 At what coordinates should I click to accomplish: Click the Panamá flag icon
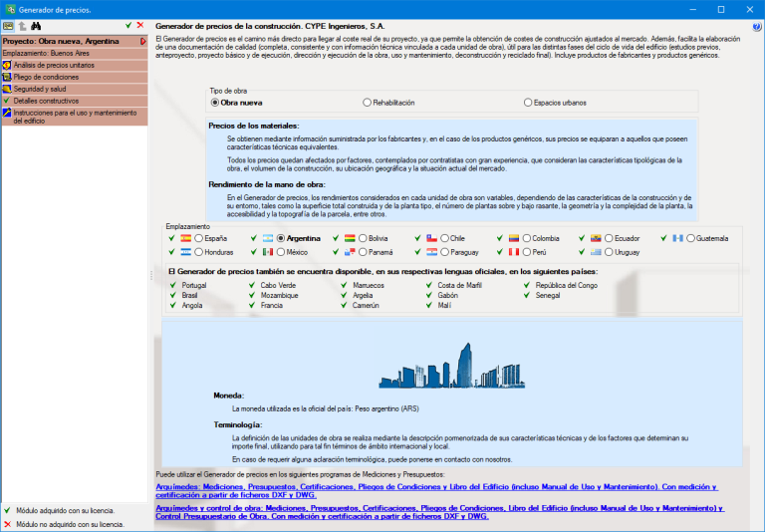click(x=350, y=252)
